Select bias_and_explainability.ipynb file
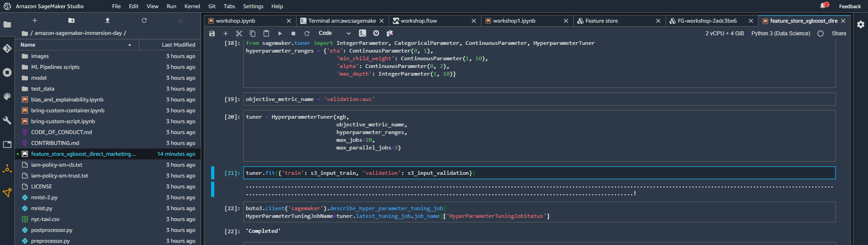This screenshot has width=868, height=245. tap(108, 100)
